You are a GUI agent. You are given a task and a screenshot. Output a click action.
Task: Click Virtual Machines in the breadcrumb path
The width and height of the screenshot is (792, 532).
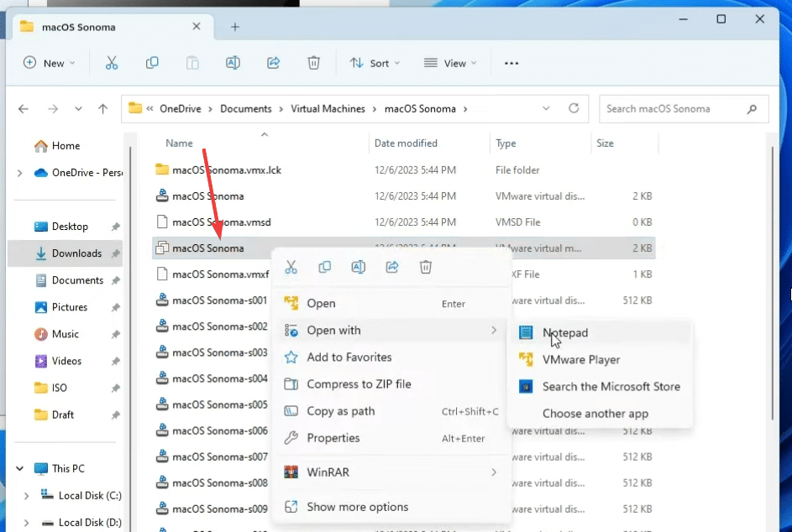click(328, 108)
